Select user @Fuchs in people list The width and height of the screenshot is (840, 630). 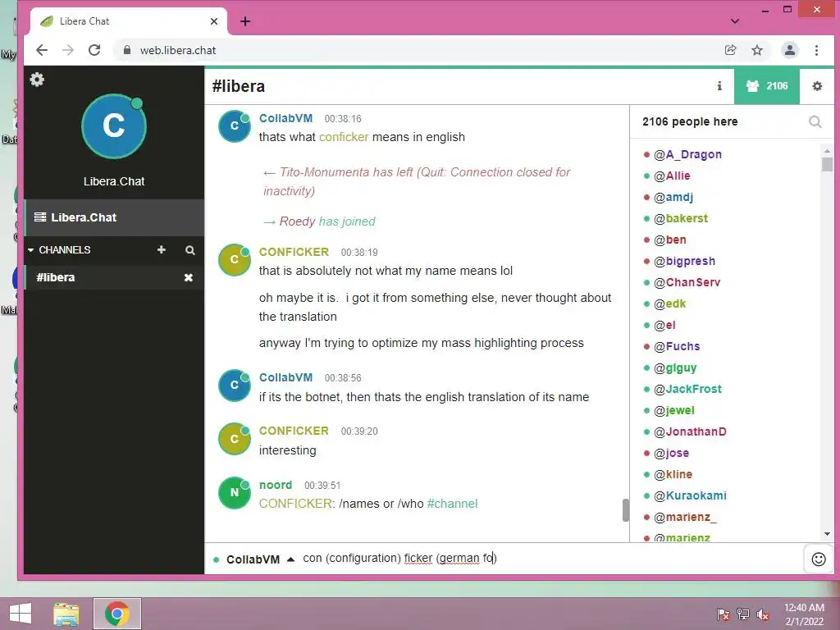coord(677,347)
